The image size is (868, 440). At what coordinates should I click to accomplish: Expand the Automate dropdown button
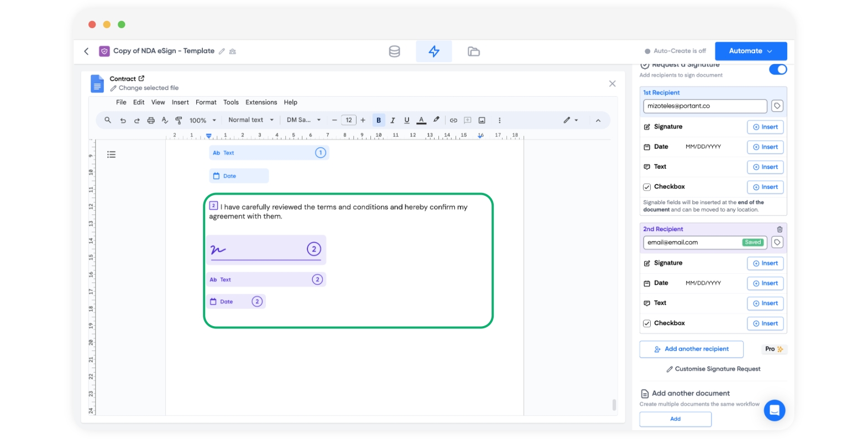pyautogui.click(x=750, y=51)
